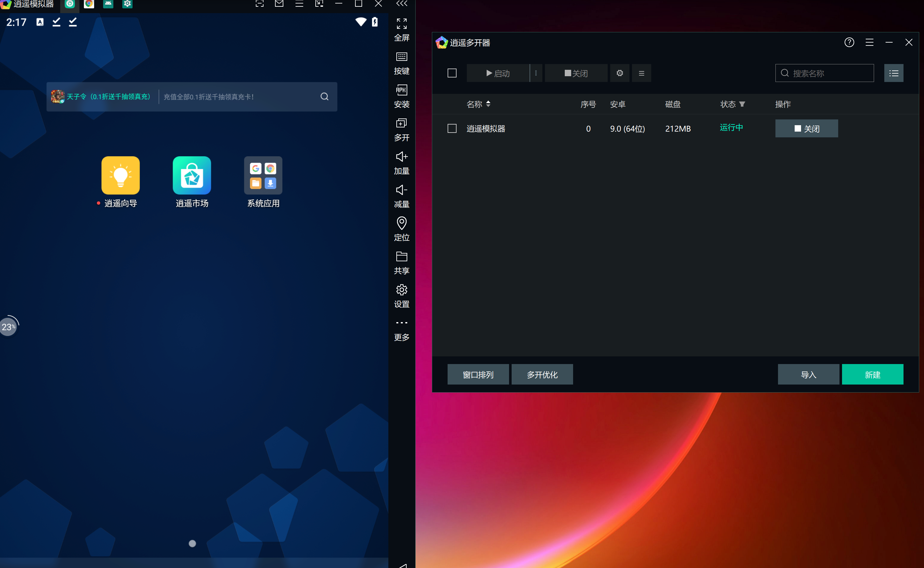Click the mini-window mode icon in emulator title bar
This screenshot has width=924, height=568.
[x=319, y=4]
